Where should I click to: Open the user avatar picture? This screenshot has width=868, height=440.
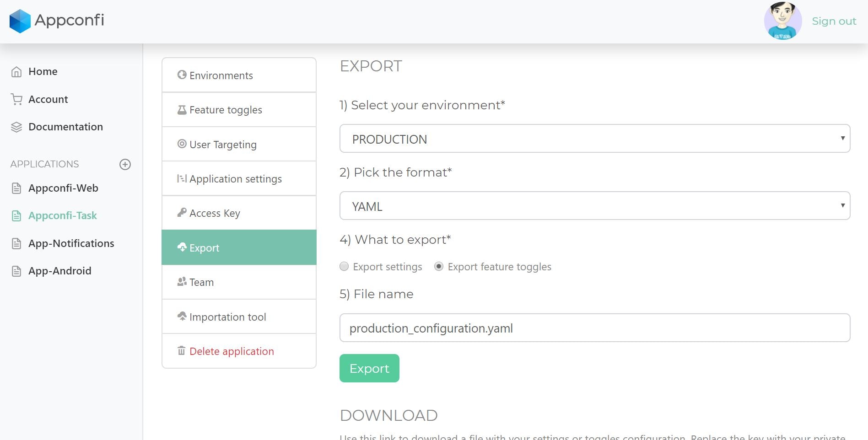[x=783, y=21]
